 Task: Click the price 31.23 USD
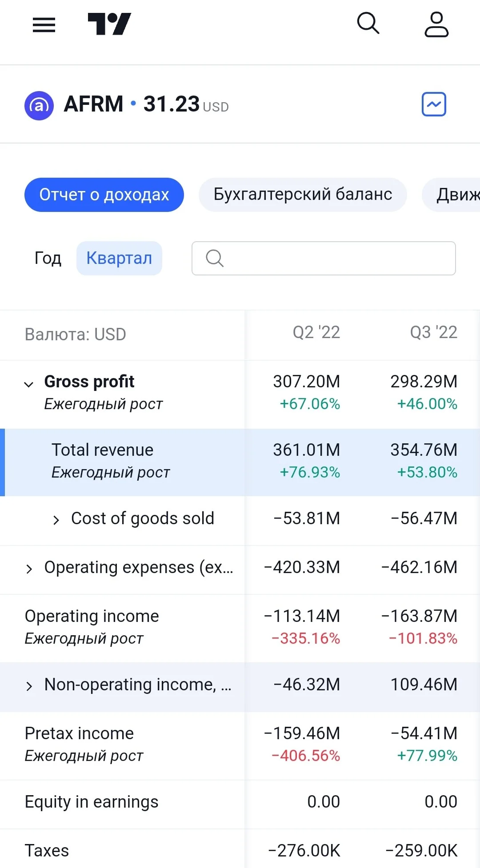click(x=186, y=104)
